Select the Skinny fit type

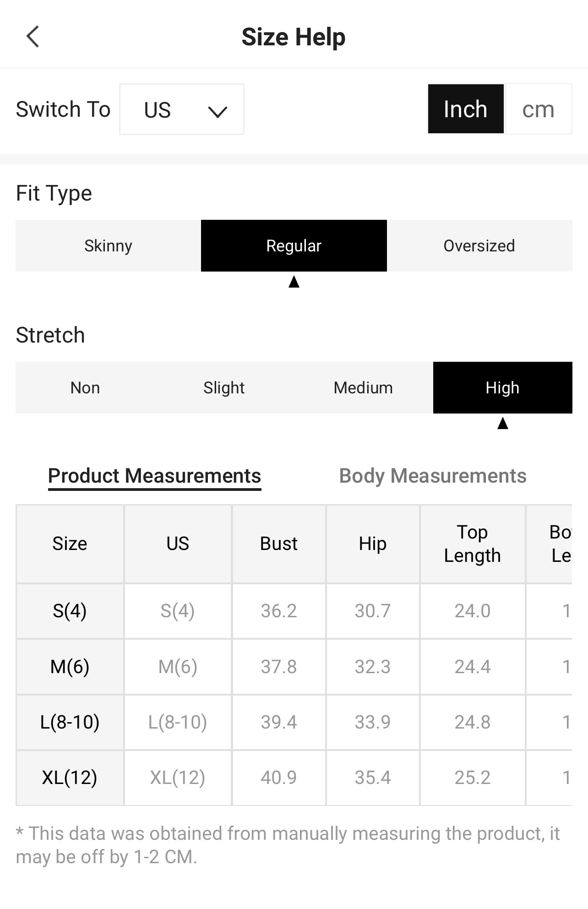point(109,246)
